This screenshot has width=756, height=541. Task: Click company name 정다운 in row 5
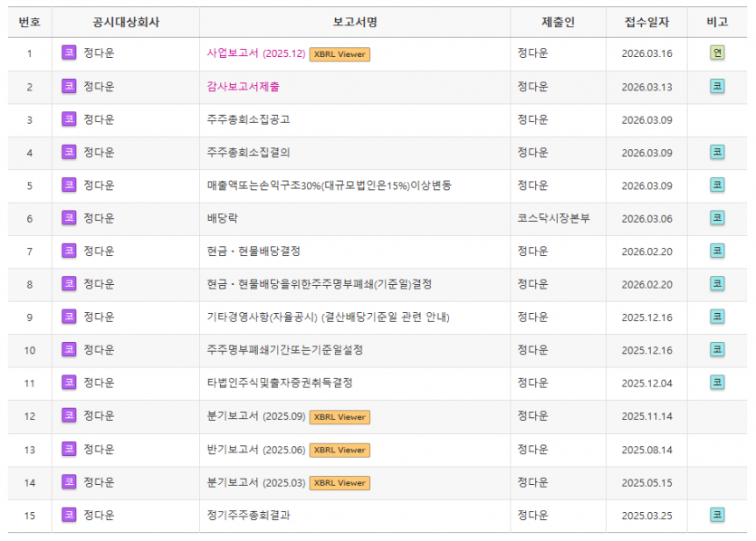click(99, 185)
